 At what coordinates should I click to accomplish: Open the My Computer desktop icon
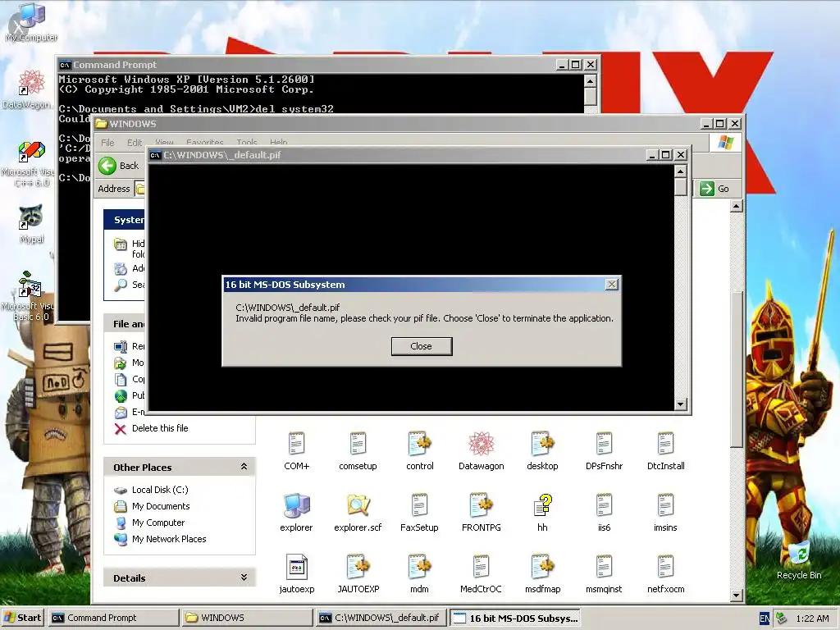pos(31,22)
